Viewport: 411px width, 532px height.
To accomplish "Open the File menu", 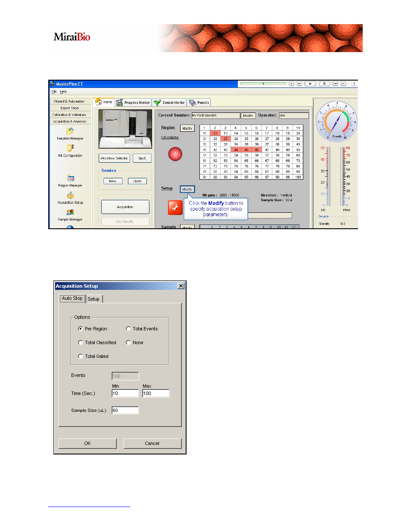I will (x=54, y=91).
